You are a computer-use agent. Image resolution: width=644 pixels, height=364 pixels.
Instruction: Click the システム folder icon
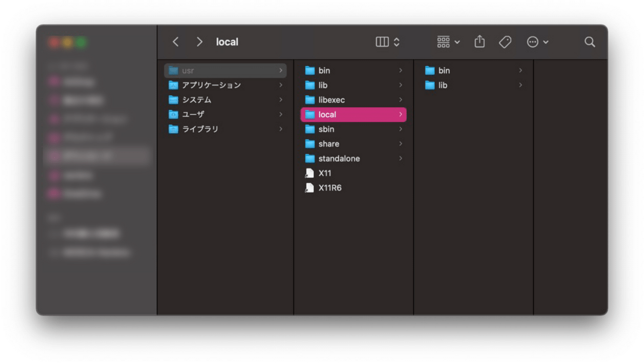[174, 100]
